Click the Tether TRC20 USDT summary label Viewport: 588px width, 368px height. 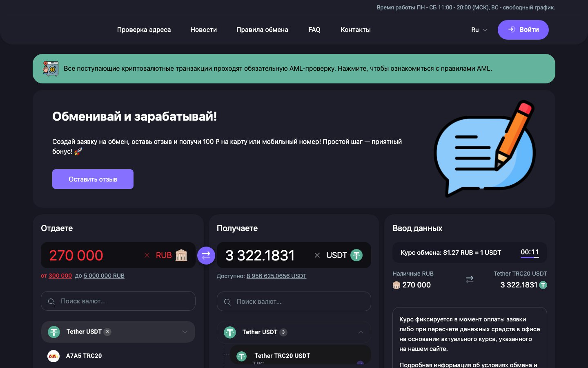(x=520, y=274)
